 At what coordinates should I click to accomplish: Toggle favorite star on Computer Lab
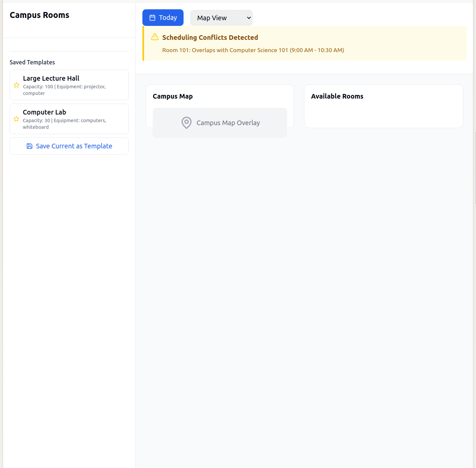(16, 119)
